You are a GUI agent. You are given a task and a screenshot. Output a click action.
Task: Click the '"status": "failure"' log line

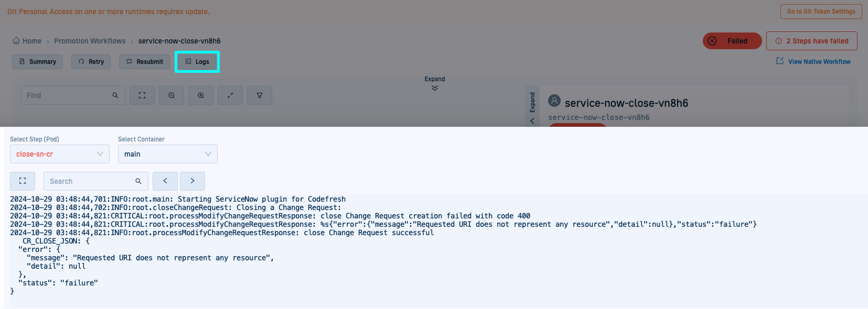pyautogui.click(x=58, y=283)
